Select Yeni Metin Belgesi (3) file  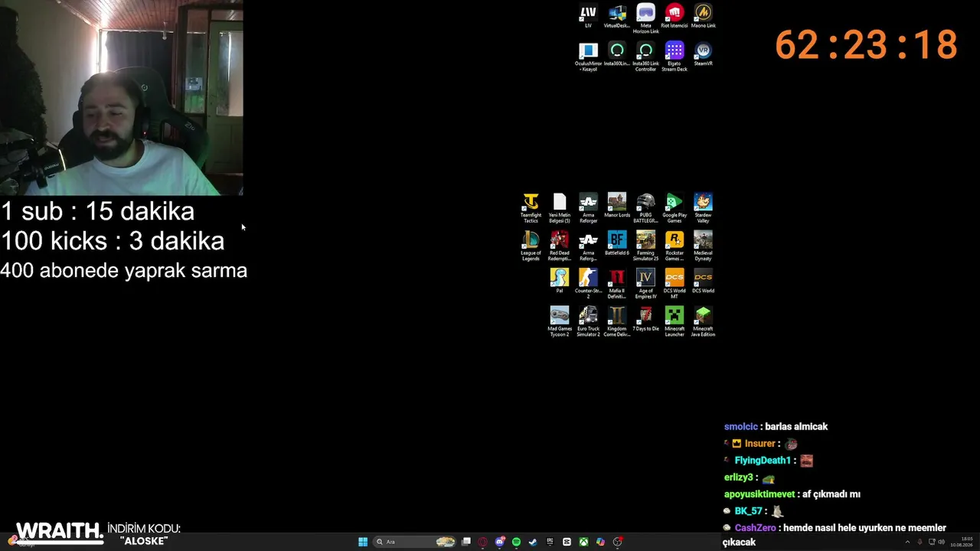[x=560, y=208]
